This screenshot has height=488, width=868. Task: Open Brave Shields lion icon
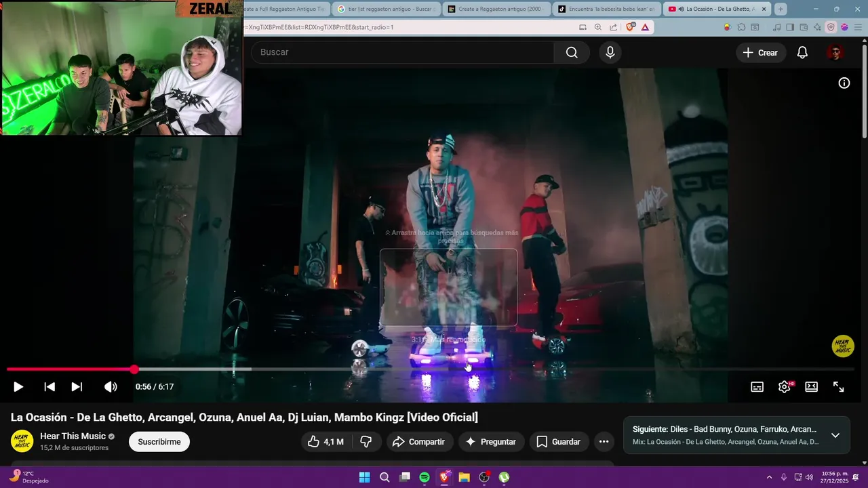[x=631, y=27]
